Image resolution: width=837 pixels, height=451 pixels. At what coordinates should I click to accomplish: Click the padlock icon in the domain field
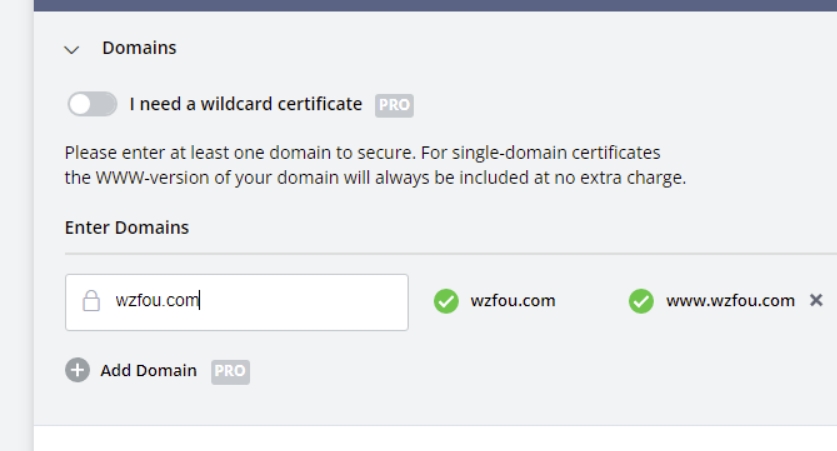[x=91, y=301]
